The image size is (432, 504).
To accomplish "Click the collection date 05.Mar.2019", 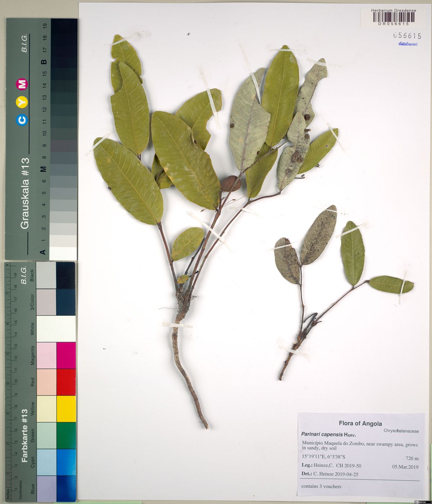I will (405, 467).
